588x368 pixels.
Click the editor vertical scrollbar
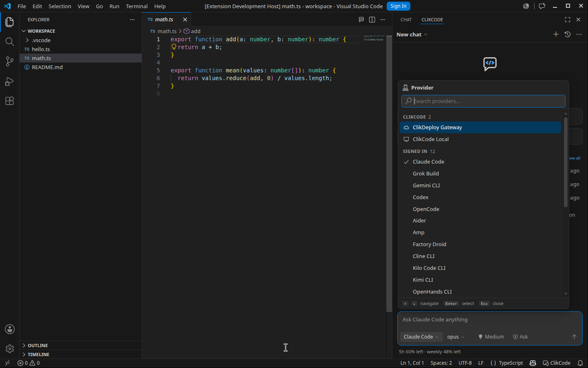(389, 174)
